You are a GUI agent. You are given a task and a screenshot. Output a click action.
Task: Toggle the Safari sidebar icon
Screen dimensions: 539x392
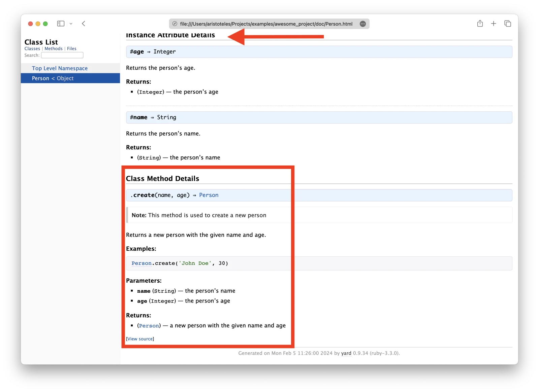click(61, 24)
